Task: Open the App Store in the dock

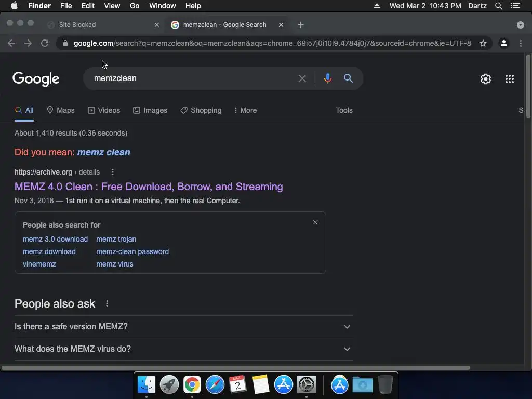Action: pos(283,385)
